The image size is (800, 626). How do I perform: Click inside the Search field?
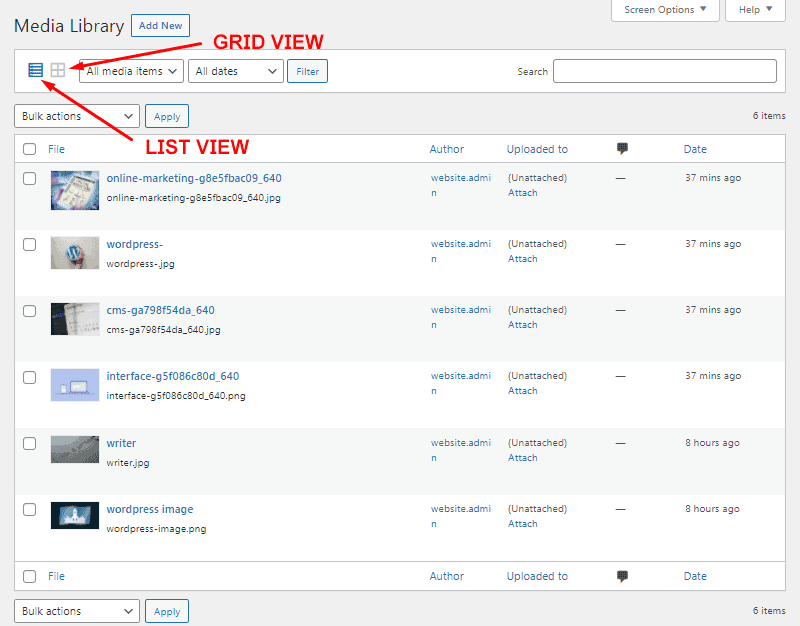click(x=663, y=71)
